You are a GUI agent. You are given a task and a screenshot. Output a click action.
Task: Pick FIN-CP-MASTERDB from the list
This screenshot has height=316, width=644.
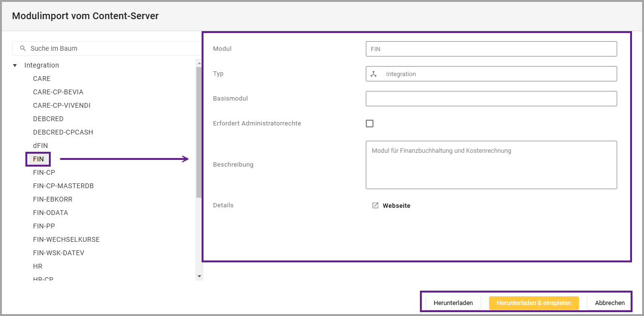click(63, 186)
